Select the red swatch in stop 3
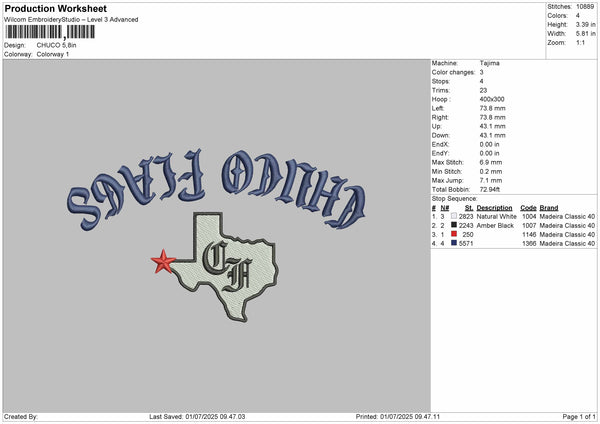The image size is (600, 424). tap(454, 234)
